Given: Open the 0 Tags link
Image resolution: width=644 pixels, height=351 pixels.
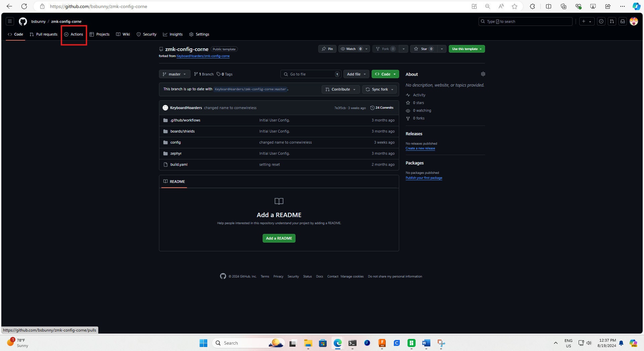Looking at the screenshot, I should pyautogui.click(x=224, y=74).
